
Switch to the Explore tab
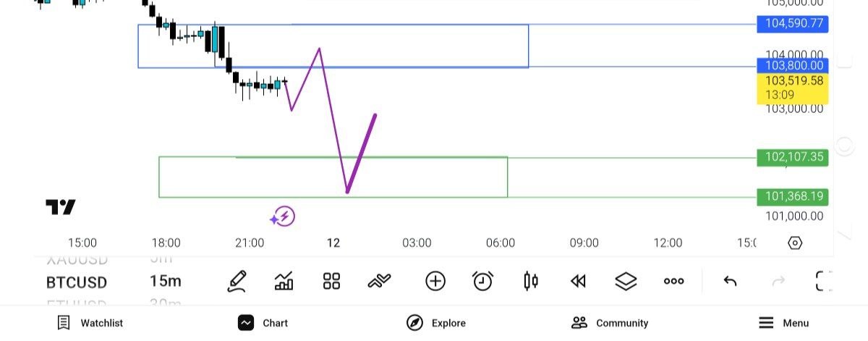(436, 323)
